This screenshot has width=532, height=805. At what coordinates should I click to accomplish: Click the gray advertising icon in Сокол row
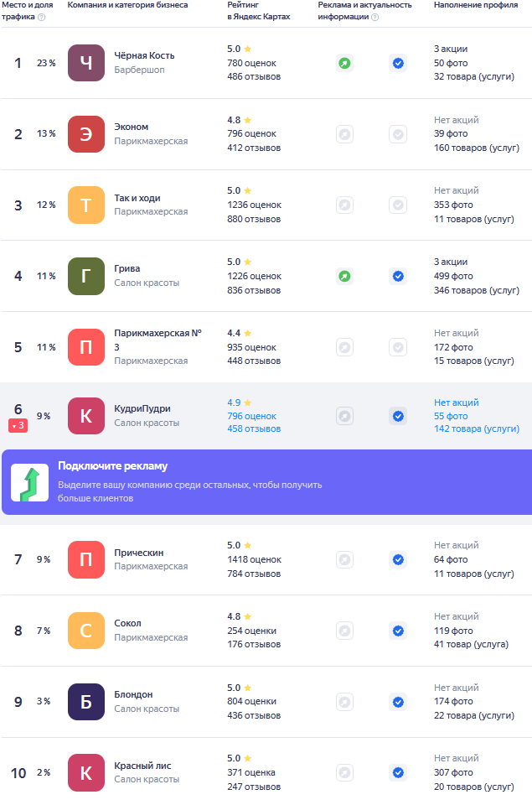coord(344,631)
